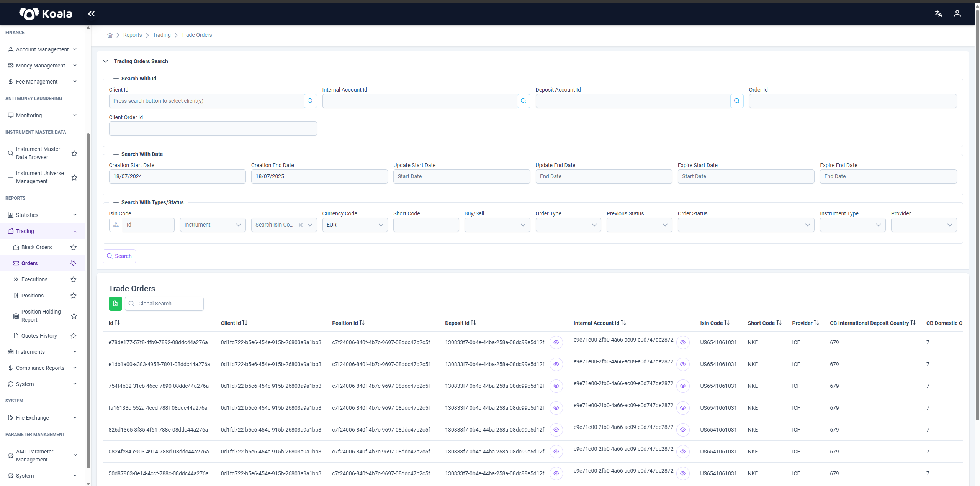Open the Currency Code EUR dropdown

(355, 225)
